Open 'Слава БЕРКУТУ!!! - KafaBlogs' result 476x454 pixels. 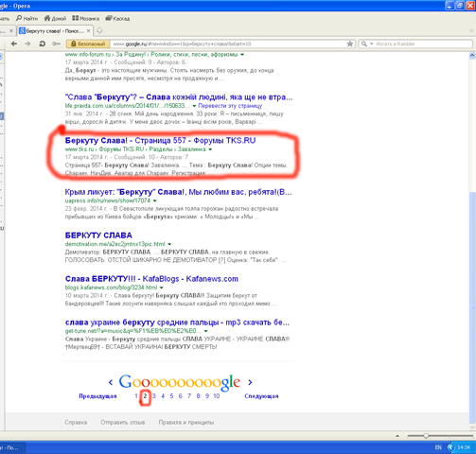(x=151, y=279)
